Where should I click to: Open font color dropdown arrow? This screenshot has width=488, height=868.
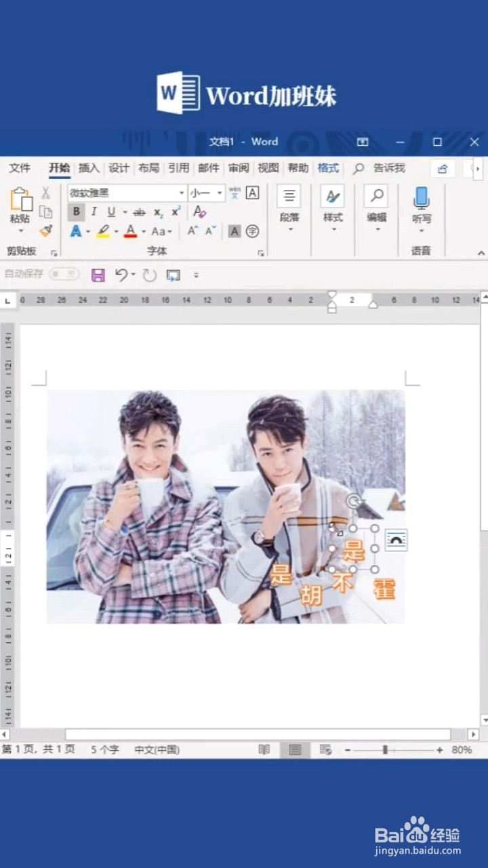tap(144, 232)
